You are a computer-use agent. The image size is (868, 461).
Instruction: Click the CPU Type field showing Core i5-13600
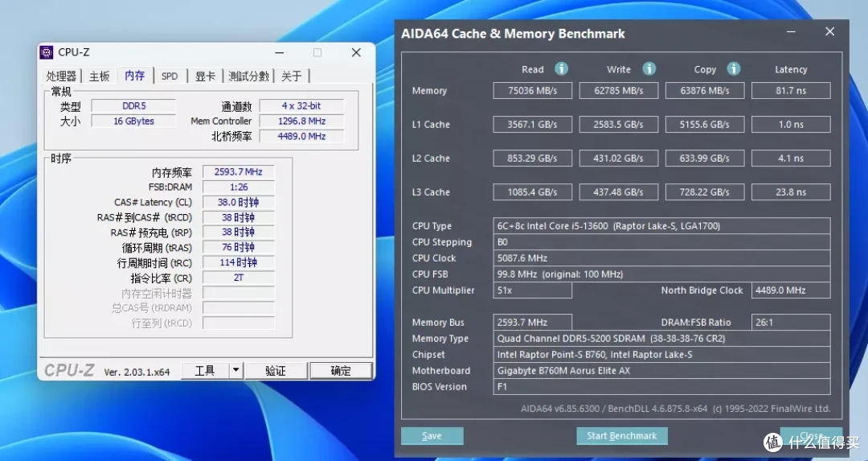(661, 225)
